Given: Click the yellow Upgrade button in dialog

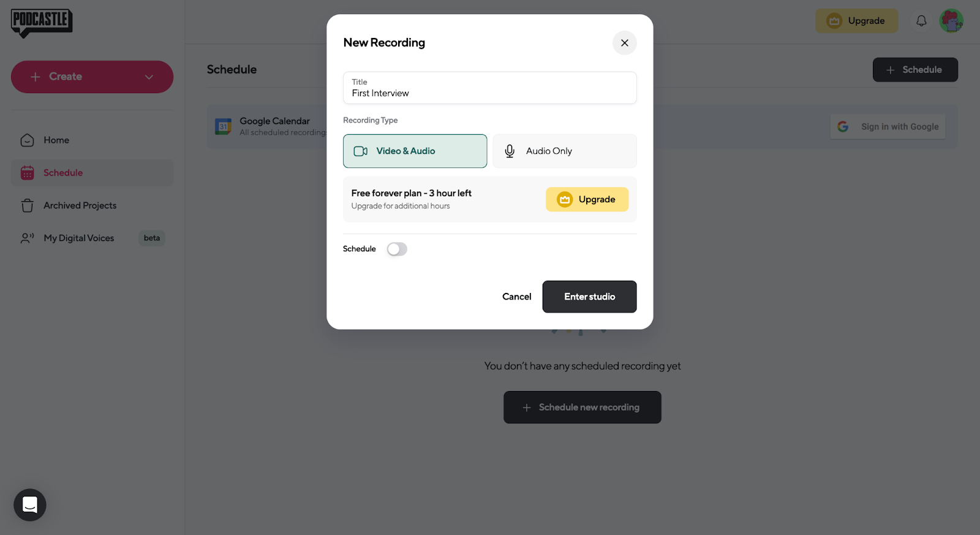Looking at the screenshot, I should [x=587, y=199].
